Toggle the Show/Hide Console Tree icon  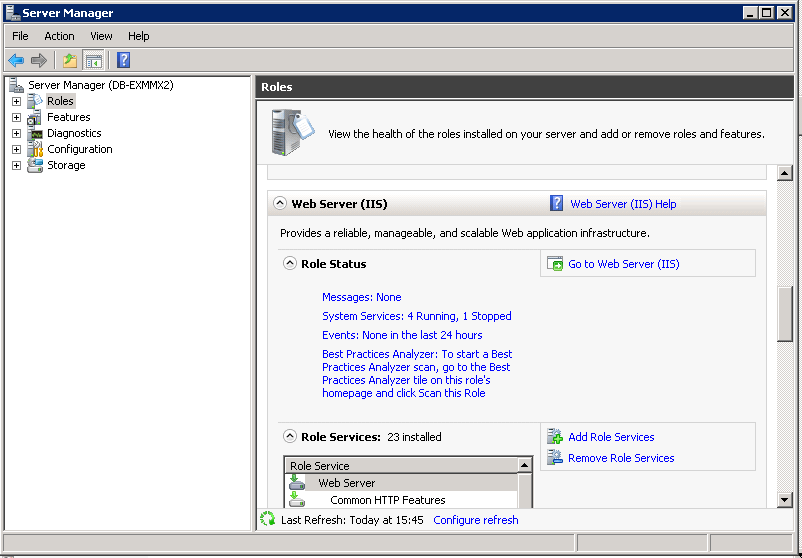click(x=94, y=60)
